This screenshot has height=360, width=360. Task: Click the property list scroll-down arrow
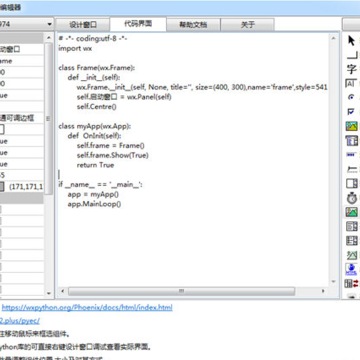(x=49, y=294)
